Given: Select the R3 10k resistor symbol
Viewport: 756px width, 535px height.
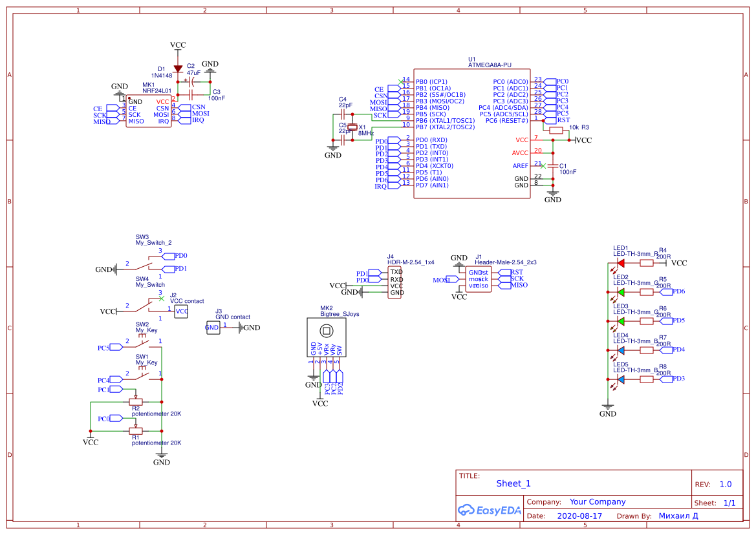Looking at the screenshot, I should (x=556, y=130).
